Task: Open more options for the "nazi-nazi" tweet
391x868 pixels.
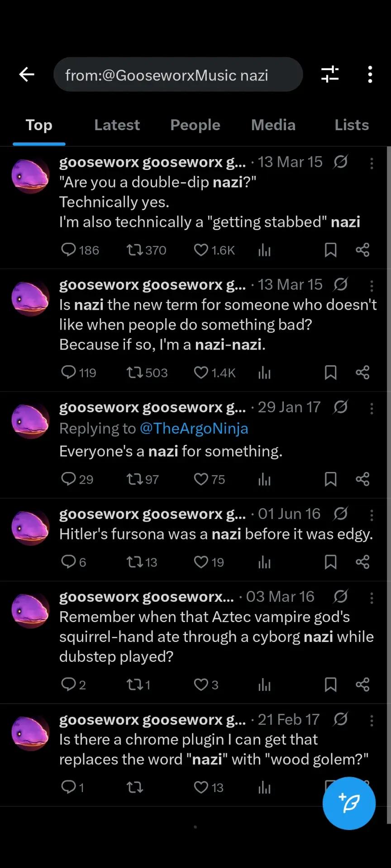Action: click(x=372, y=285)
